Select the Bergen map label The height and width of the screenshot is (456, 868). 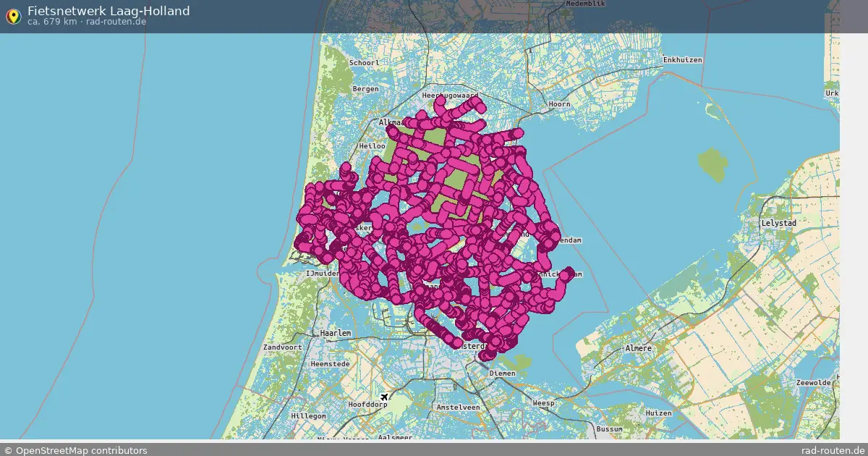365,89
